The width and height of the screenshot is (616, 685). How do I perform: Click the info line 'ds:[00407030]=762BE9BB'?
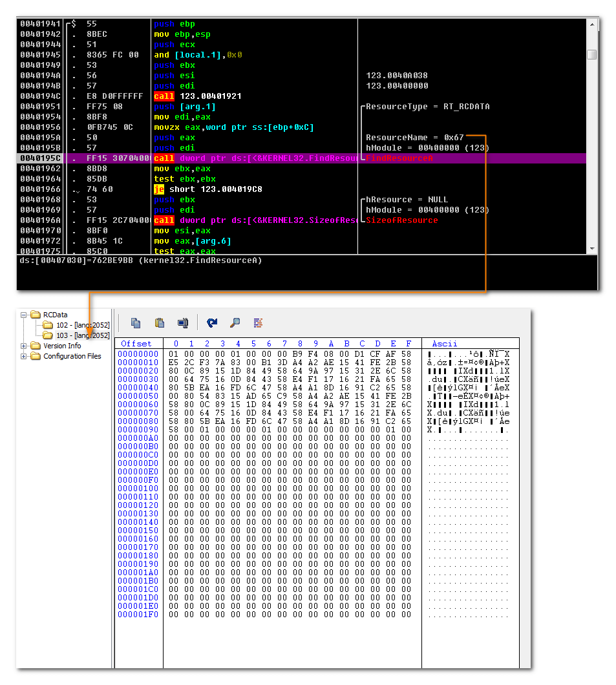click(x=141, y=260)
